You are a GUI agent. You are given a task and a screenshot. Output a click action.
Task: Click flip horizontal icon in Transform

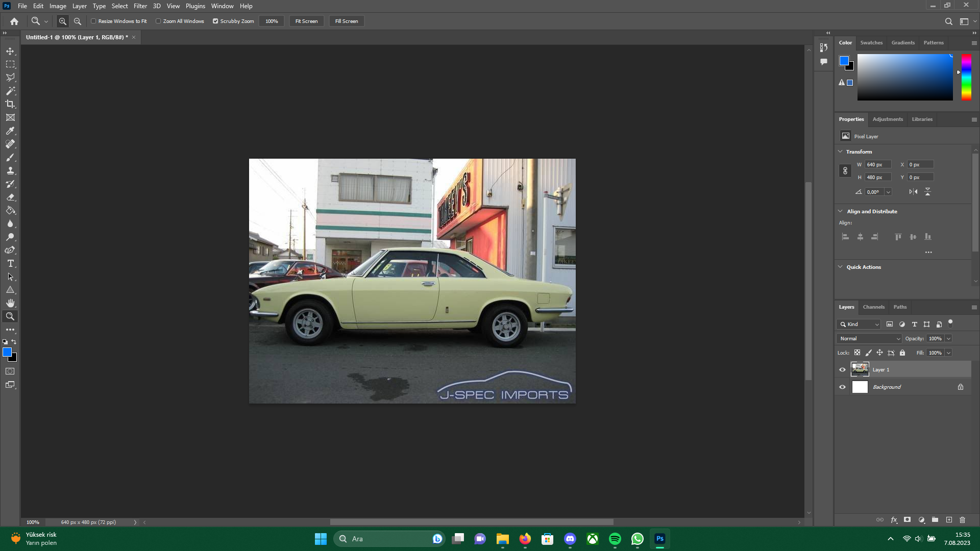coord(913,192)
